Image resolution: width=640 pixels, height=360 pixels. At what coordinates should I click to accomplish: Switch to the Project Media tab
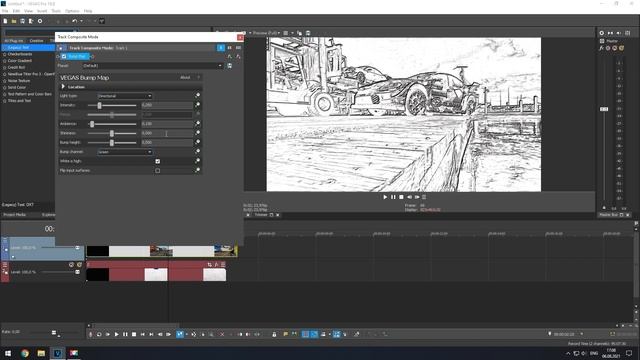[15, 215]
